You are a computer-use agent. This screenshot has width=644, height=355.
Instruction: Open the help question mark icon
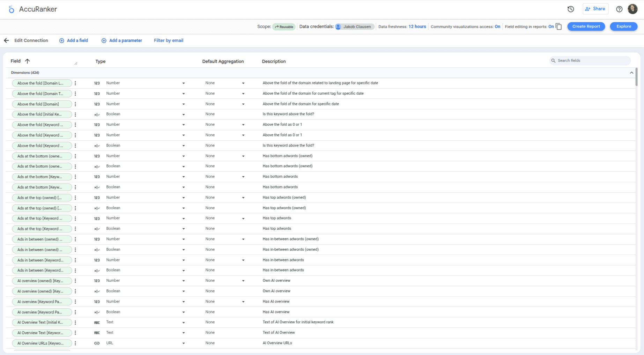click(619, 9)
